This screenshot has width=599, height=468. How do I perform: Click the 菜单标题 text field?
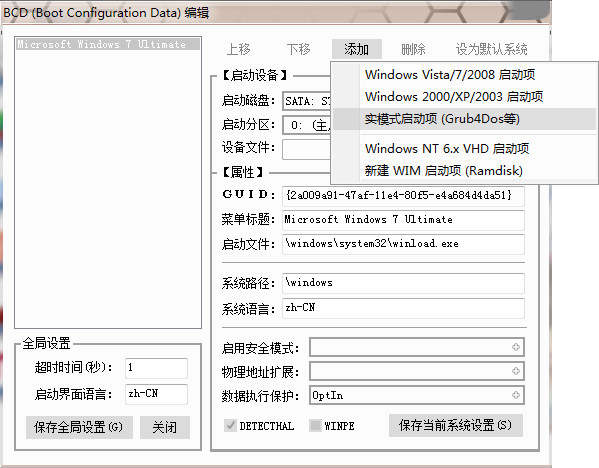(403, 220)
